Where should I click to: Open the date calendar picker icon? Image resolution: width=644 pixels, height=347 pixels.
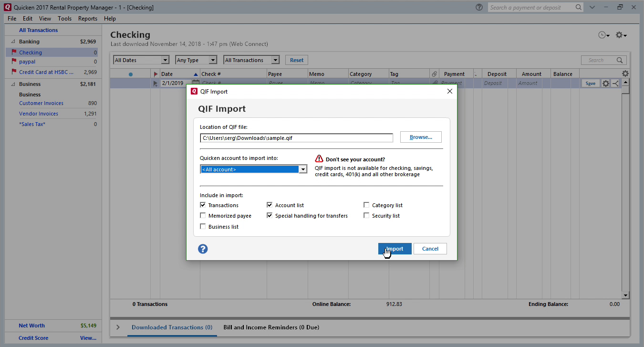(195, 83)
